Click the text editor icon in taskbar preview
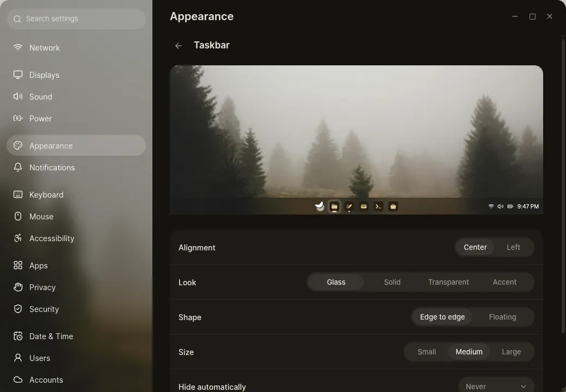The image size is (566, 392). point(349,206)
